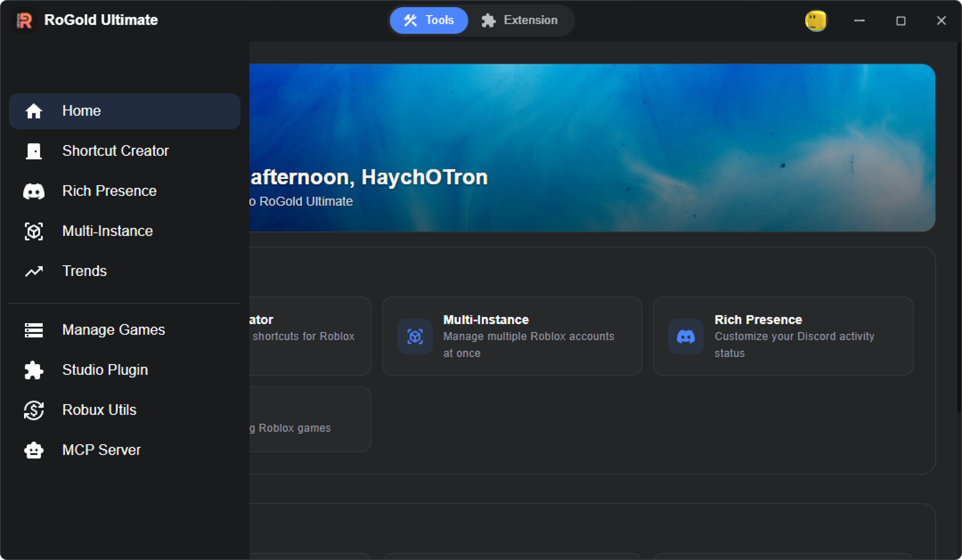The width and height of the screenshot is (962, 560).
Task: Minimize the RoGold Ultimate window
Action: point(860,20)
